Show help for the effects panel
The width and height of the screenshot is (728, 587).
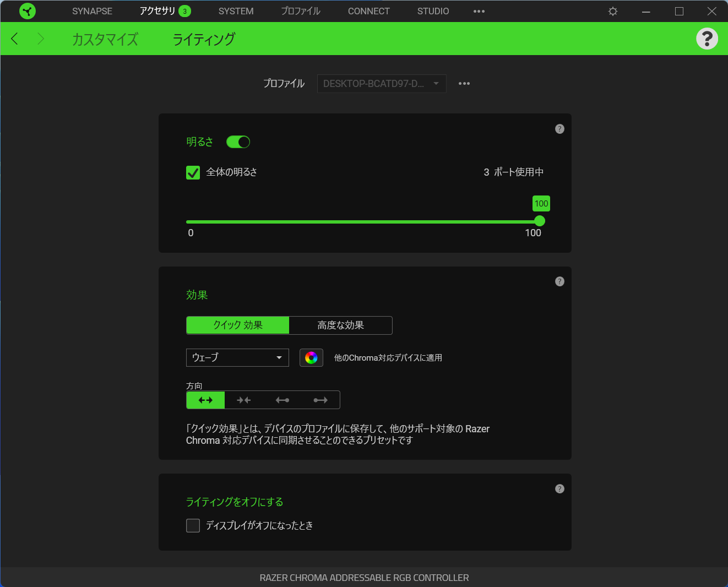(x=559, y=281)
